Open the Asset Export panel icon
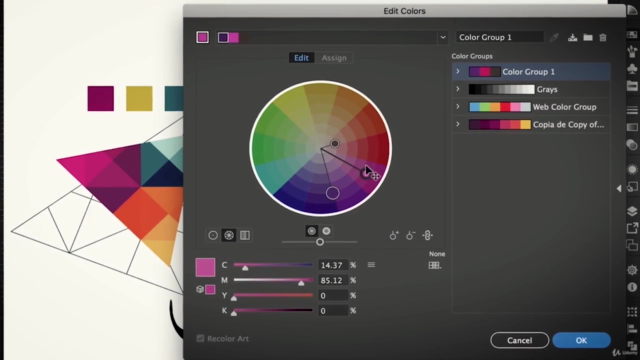640x360 pixels. 632,228
